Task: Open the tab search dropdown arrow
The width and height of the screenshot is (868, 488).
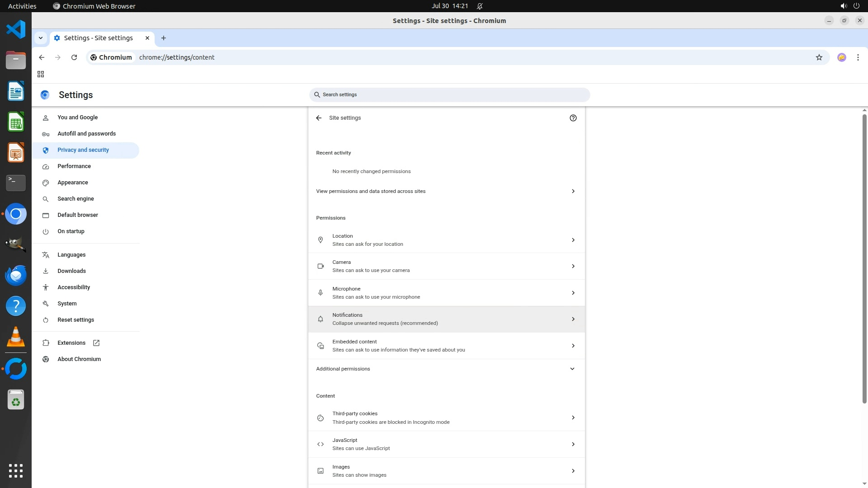Action: [41, 38]
